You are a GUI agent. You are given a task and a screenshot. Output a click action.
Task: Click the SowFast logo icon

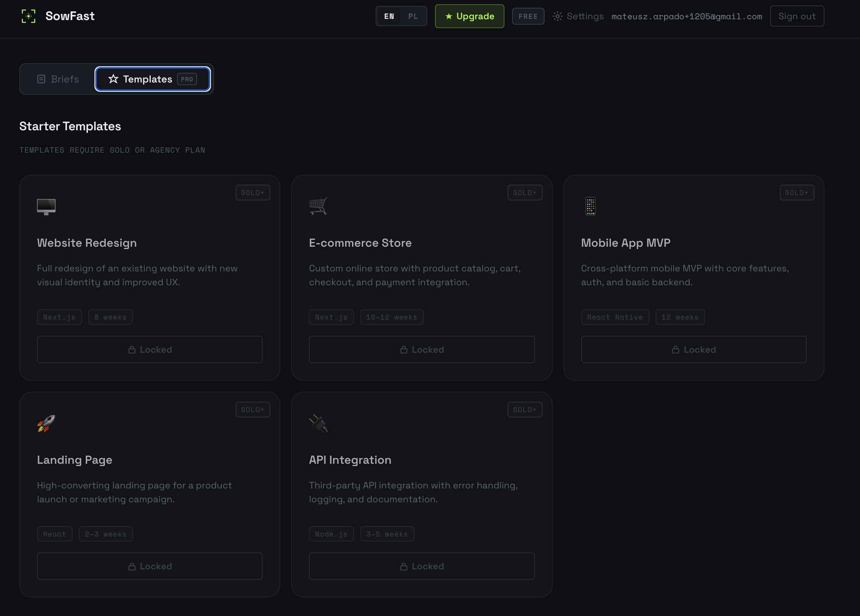pyautogui.click(x=29, y=16)
